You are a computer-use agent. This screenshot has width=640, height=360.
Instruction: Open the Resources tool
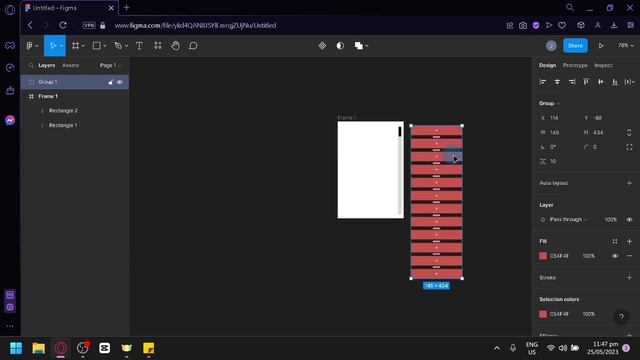click(x=158, y=46)
